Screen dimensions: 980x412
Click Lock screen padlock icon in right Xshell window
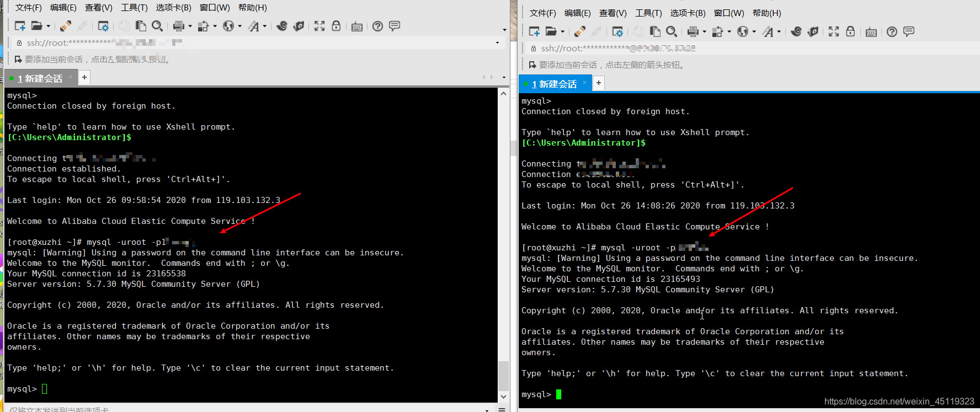(x=850, y=31)
